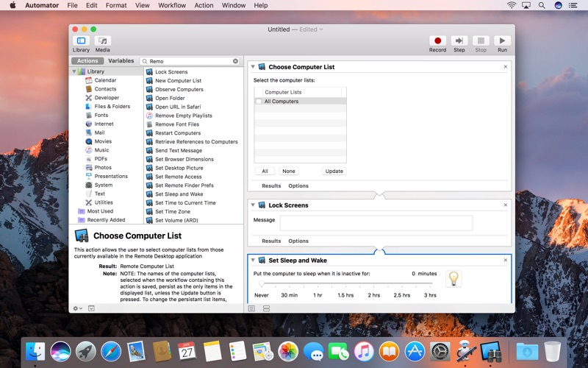This screenshot has width=588, height=368.
Task: Open the Workflow menu
Action: click(172, 5)
